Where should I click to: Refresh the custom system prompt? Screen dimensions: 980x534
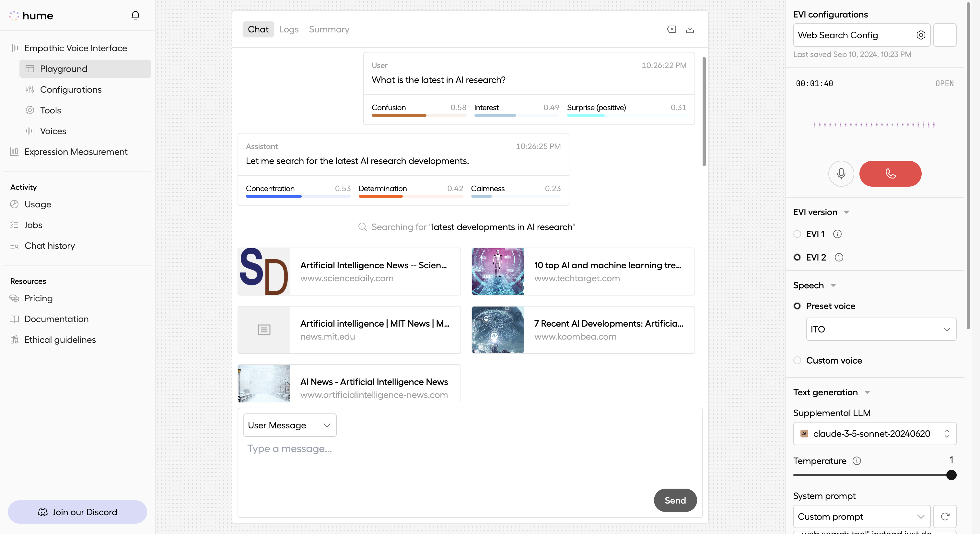pyautogui.click(x=946, y=516)
